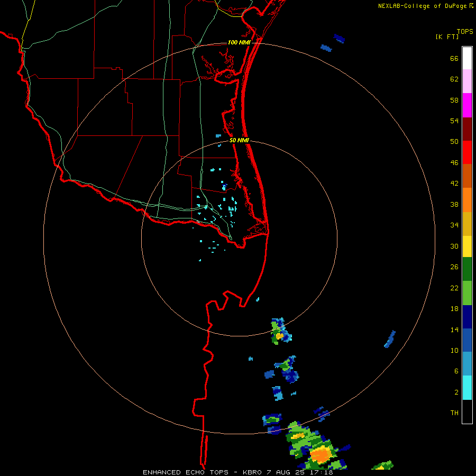Click the gold 34 kft legend swatch

point(467,224)
